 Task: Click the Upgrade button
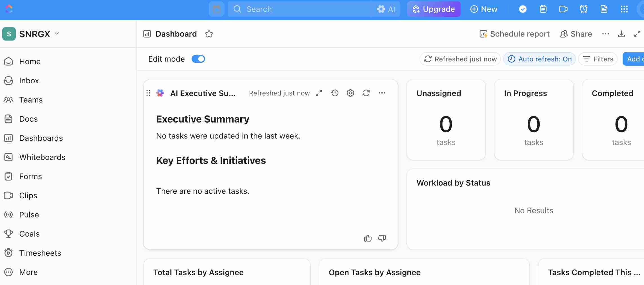pyautogui.click(x=434, y=9)
